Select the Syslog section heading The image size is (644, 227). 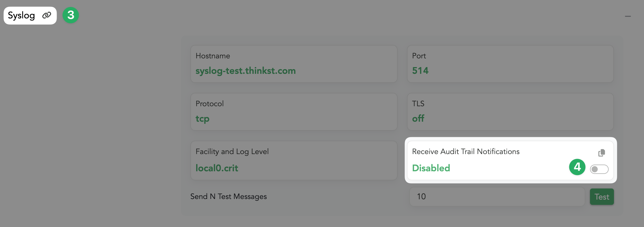click(x=21, y=15)
